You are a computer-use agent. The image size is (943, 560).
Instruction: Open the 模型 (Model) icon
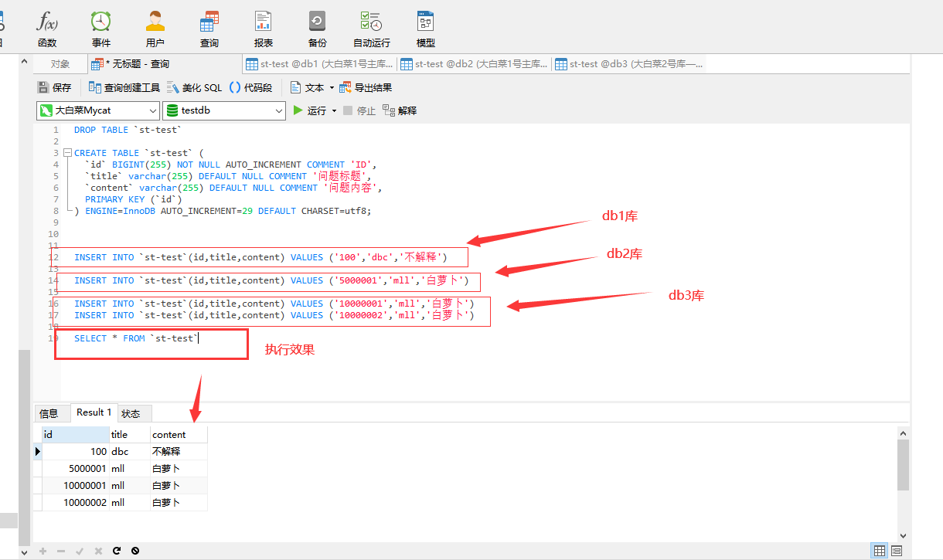pos(425,29)
